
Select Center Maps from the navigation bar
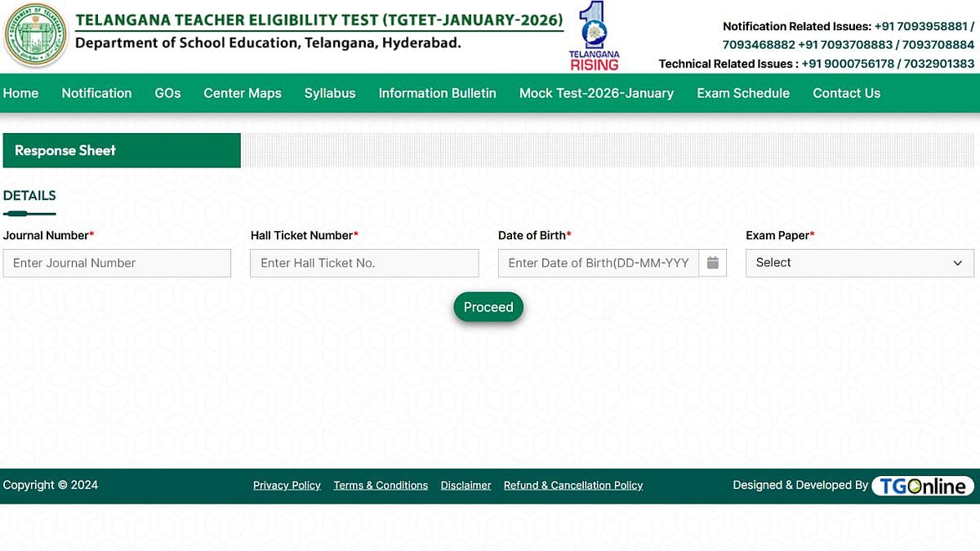coord(242,93)
